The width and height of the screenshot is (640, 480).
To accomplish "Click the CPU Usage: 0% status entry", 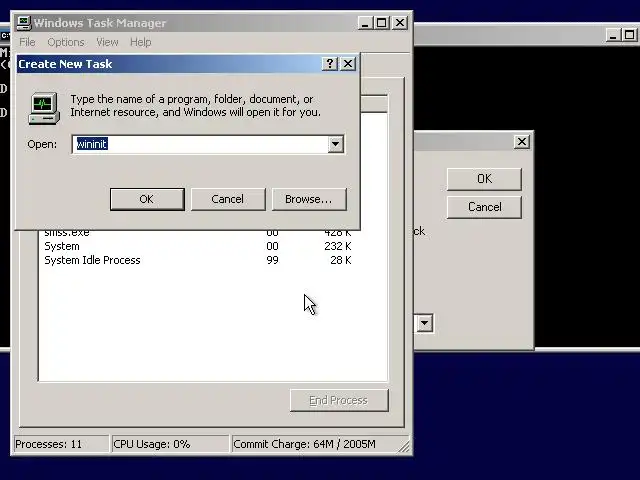I will (170, 444).
